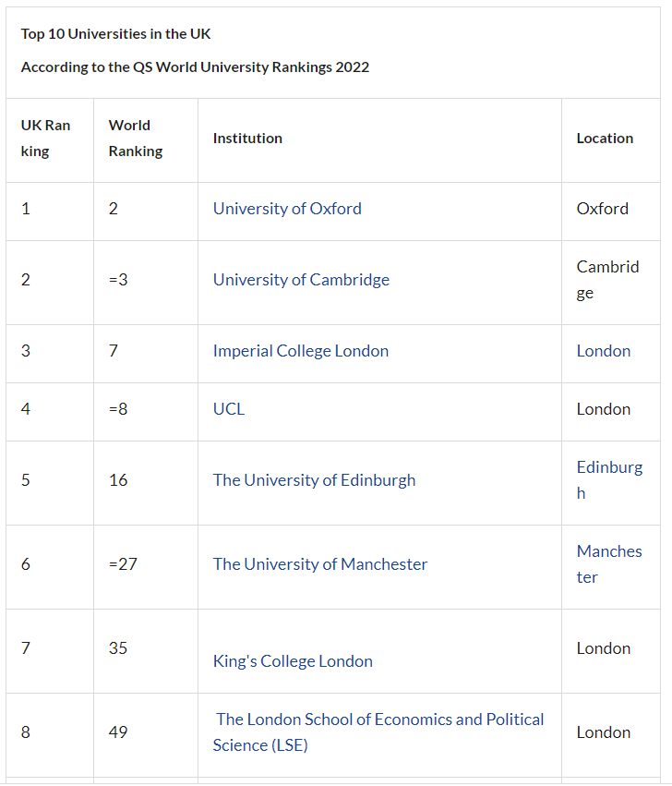Click the Institution column header
Screen dimensions: 672x786
pos(247,139)
